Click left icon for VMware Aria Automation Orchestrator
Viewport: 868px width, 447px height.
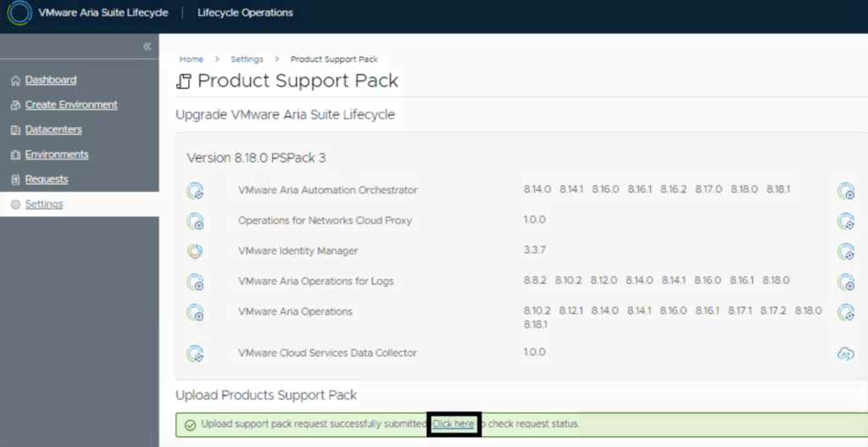(x=195, y=191)
